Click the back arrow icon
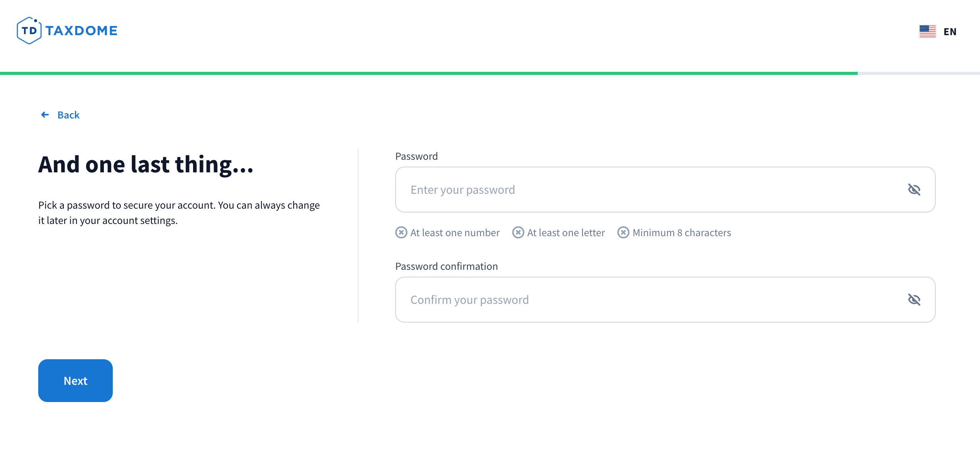 click(45, 115)
